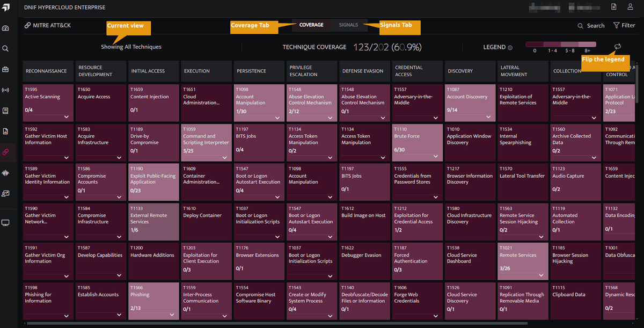Open the waveform icon in left sidebar

click(x=6, y=173)
